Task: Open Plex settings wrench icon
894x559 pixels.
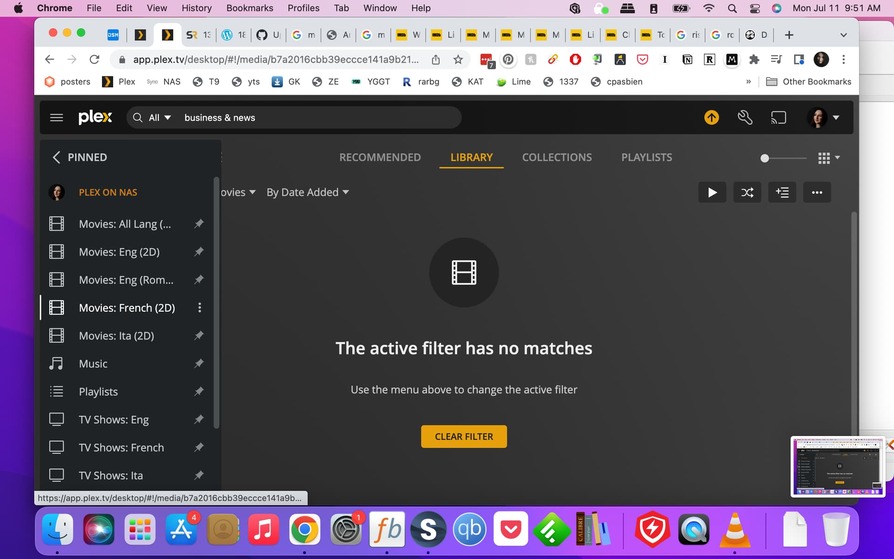Action: coord(745,118)
